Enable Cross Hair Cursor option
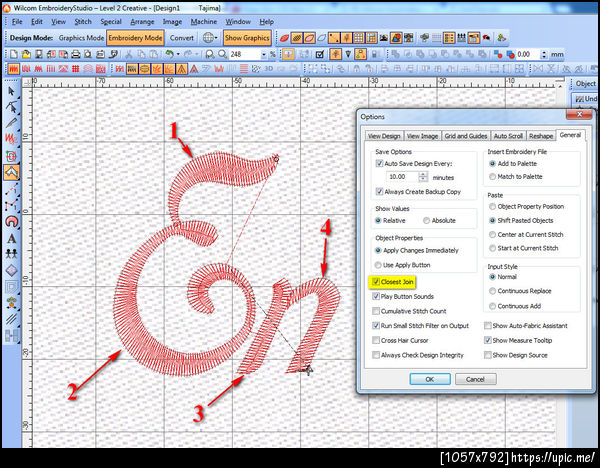Image resolution: width=600 pixels, height=468 pixels. click(376, 340)
